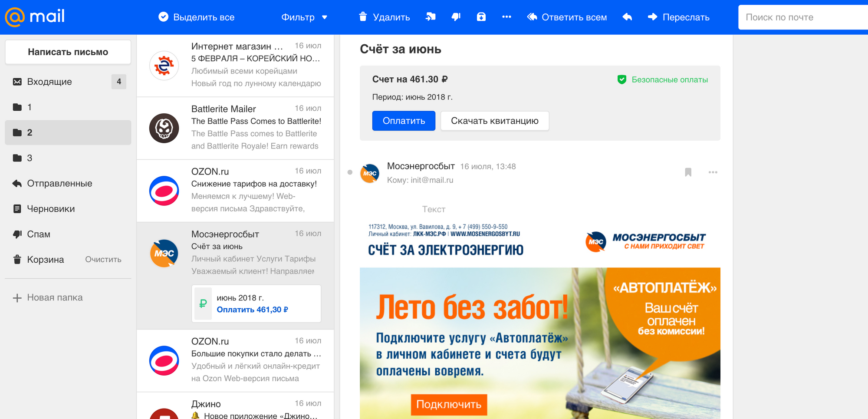Click the Empty trash link
This screenshot has width=868, height=419.
(x=103, y=260)
